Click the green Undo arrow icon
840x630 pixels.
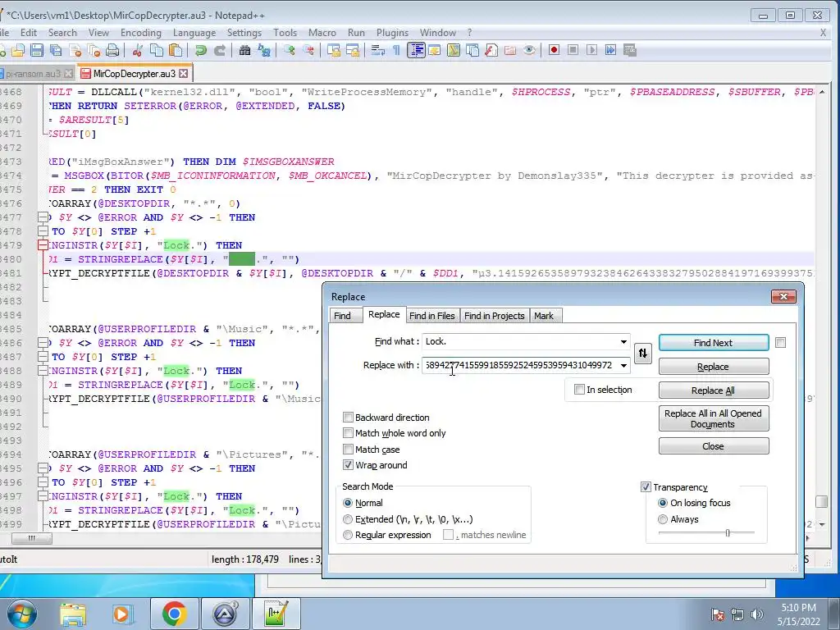(200, 50)
